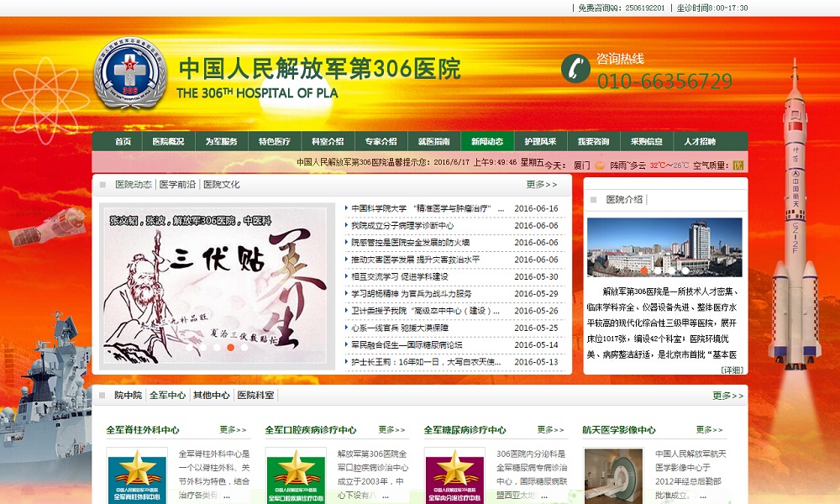Click 全军口腔疾病诊疗中心 section heading
Viewport: 840px width, 504px height.
(311, 429)
